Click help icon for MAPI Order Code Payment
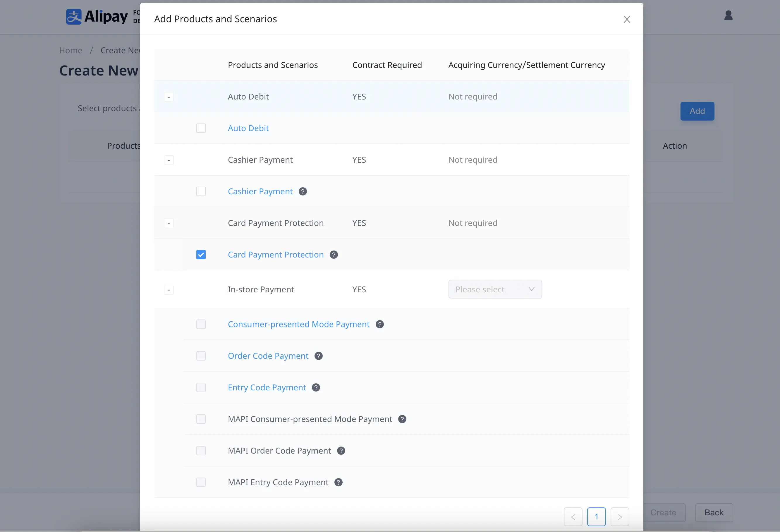The width and height of the screenshot is (780, 532). pos(341,450)
